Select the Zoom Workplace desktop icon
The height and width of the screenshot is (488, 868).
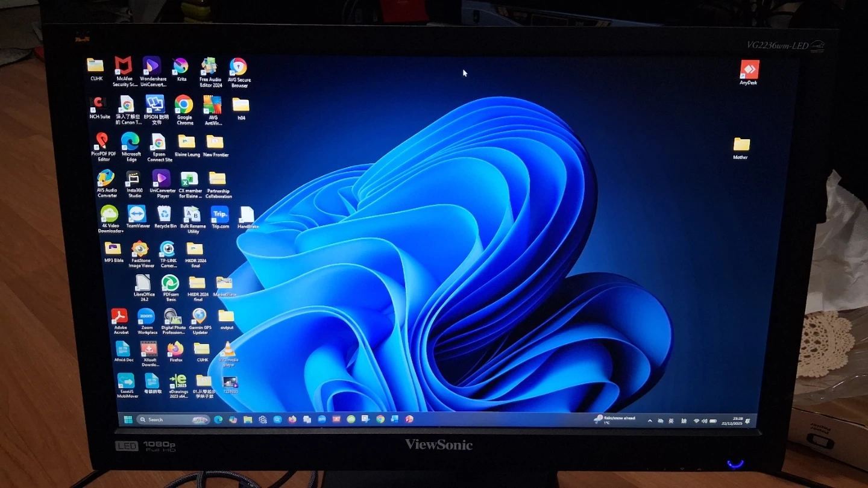tap(146, 317)
